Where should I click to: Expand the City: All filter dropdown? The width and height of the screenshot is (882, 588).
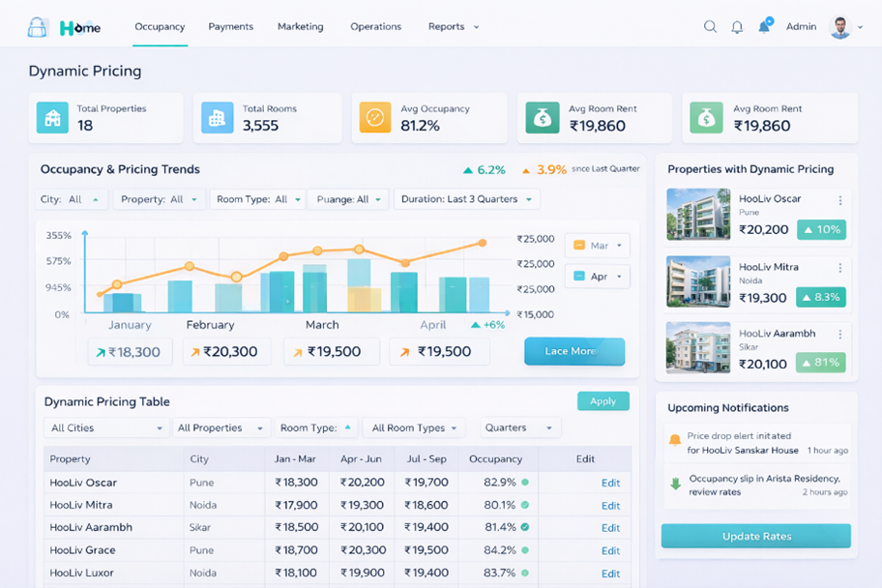[72, 199]
